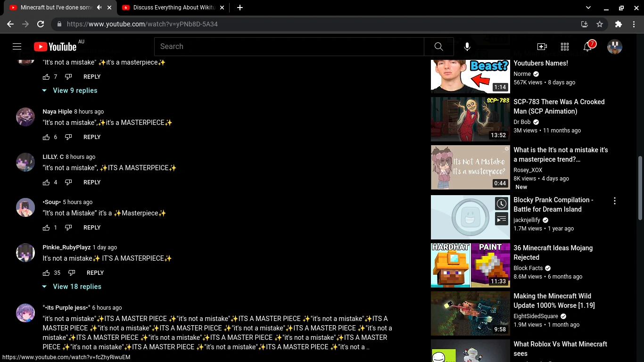The height and width of the screenshot is (362, 644).
Task: Expand View 9 replies
Action: 70,90
